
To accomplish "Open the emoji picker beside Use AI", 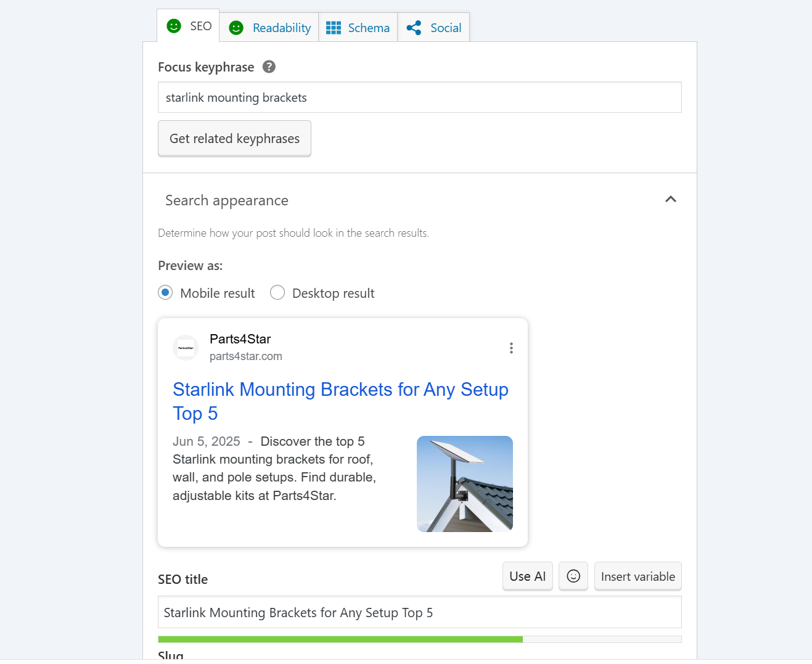I will [573, 576].
